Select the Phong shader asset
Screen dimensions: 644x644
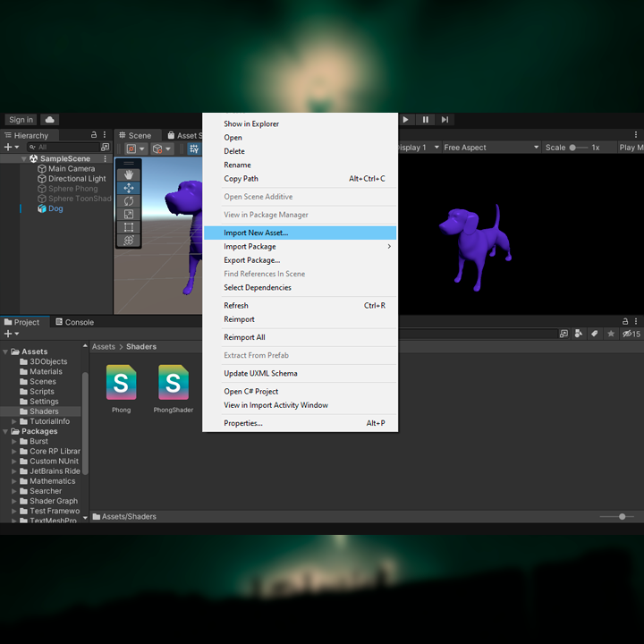pyautogui.click(x=121, y=388)
